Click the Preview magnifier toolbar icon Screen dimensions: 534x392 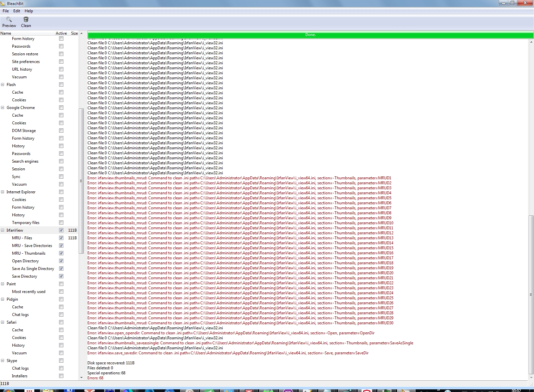click(x=9, y=19)
